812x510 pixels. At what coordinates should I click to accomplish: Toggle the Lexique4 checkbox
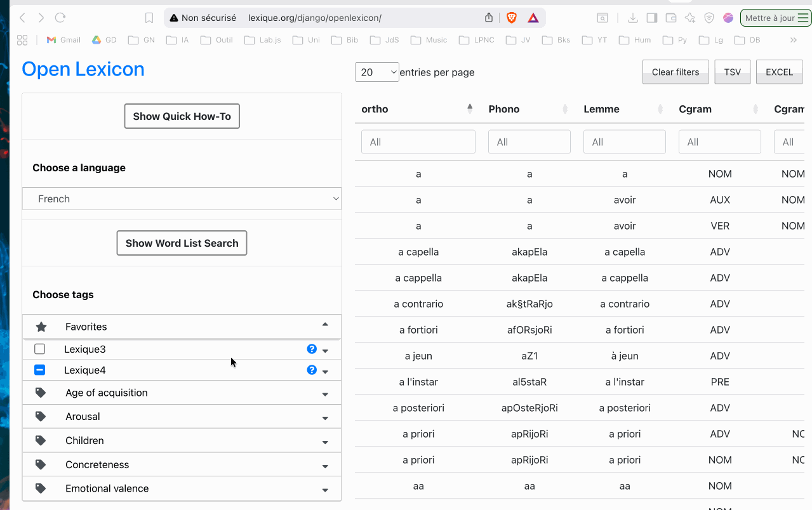40,370
